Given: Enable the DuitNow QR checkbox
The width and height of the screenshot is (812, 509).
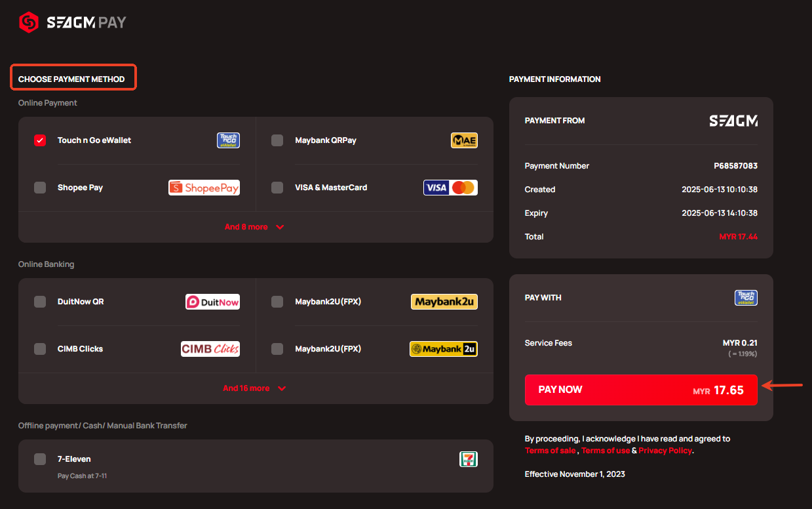Looking at the screenshot, I should tap(40, 302).
